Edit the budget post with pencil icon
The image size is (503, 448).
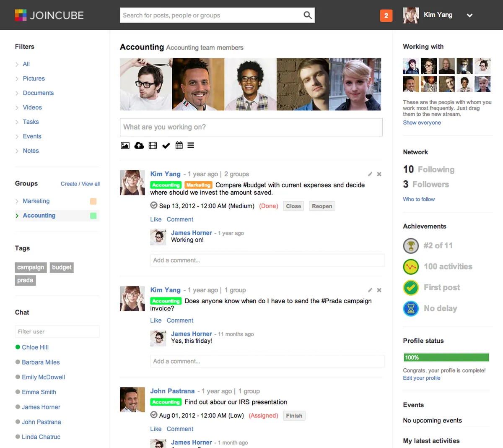pos(370,174)
